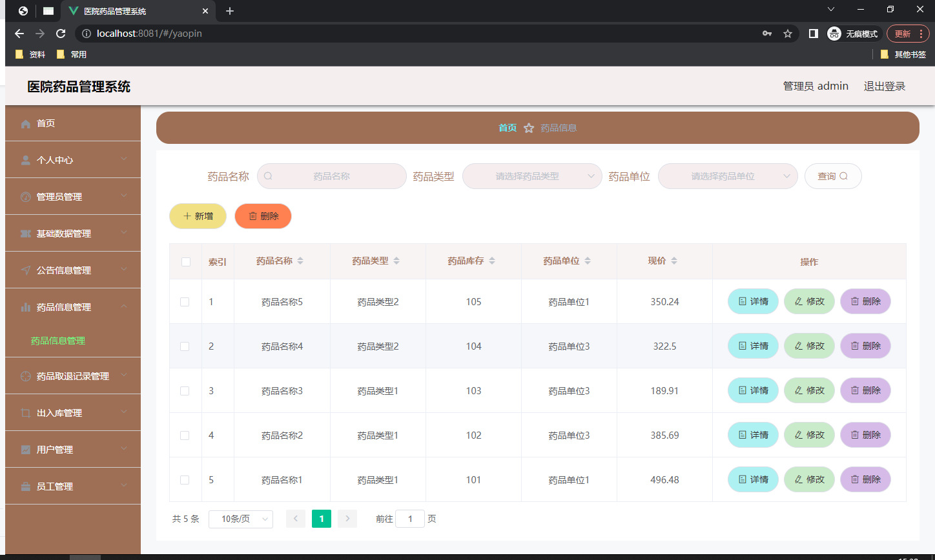Screen dimensions: 935x560
Task: Open the 药品单位 dropdown
Action: coord(727,175)
